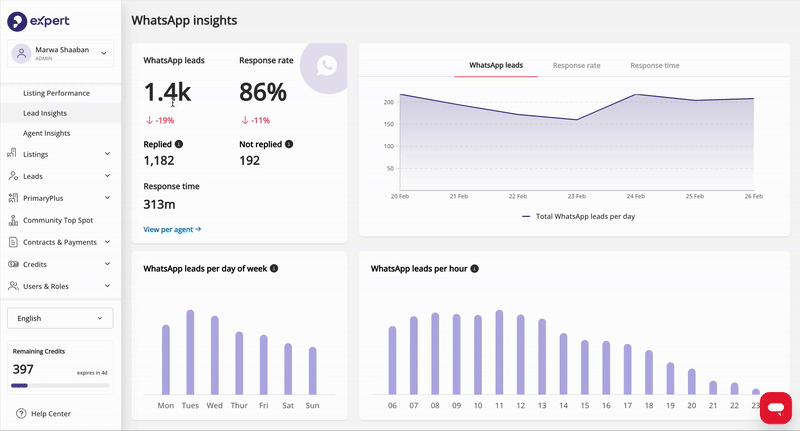The width and height of the screenshot is (800, 431).
Task: Switch to the Response rate tab
Action: [577, 65]
